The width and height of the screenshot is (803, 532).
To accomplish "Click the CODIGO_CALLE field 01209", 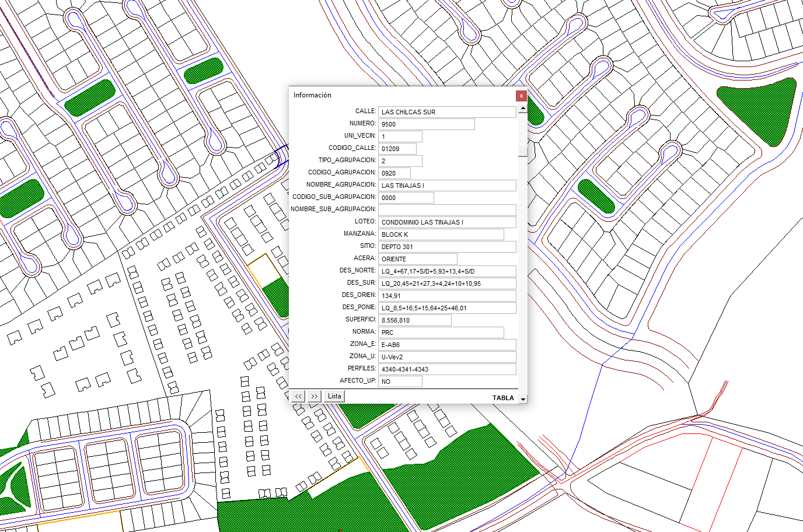I will point(397,149).
